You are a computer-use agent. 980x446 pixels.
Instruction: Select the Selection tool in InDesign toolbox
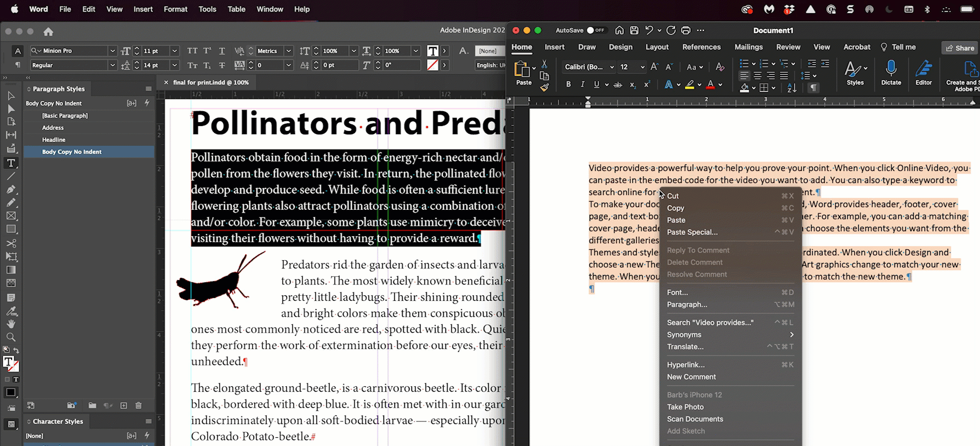pyautogui.click(x=11, y=96)
